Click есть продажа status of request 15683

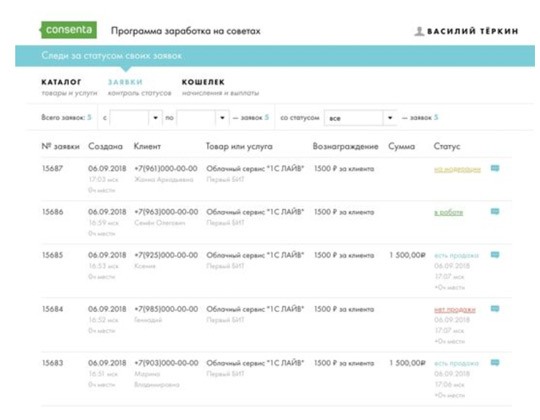click(x=456, y=363)
